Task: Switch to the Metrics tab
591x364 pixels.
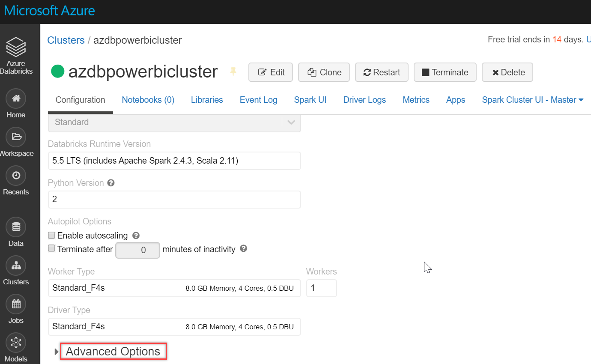Action: 416,100
